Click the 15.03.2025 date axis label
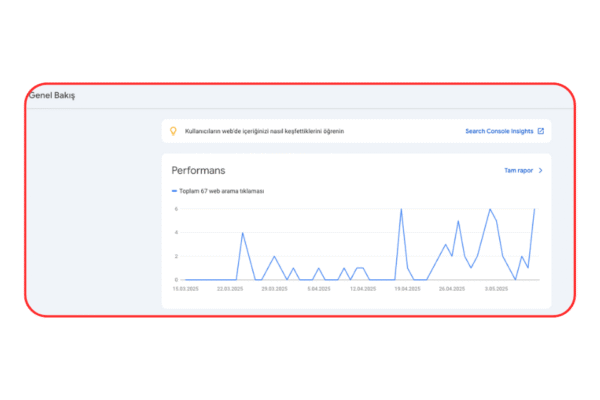 click(187, 288)
